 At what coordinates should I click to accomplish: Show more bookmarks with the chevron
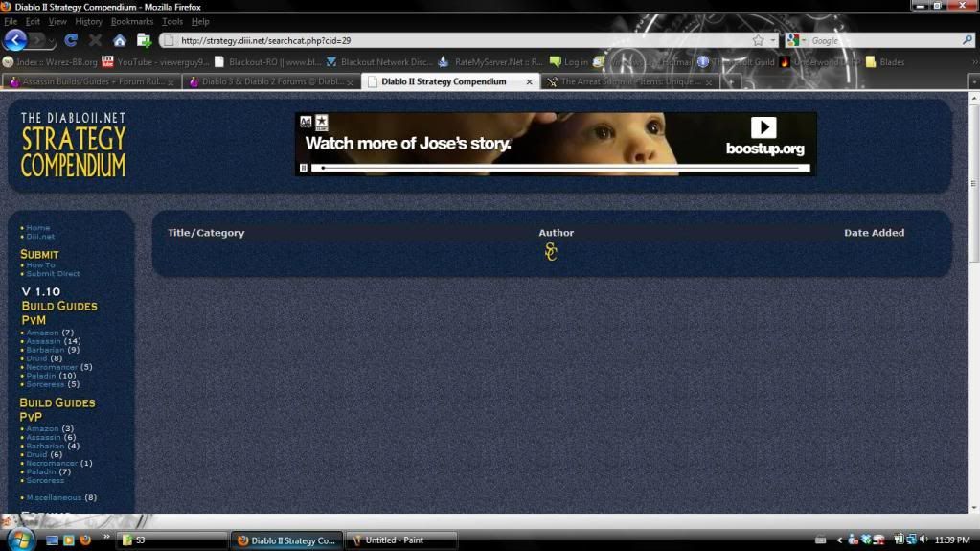point(974,62)
